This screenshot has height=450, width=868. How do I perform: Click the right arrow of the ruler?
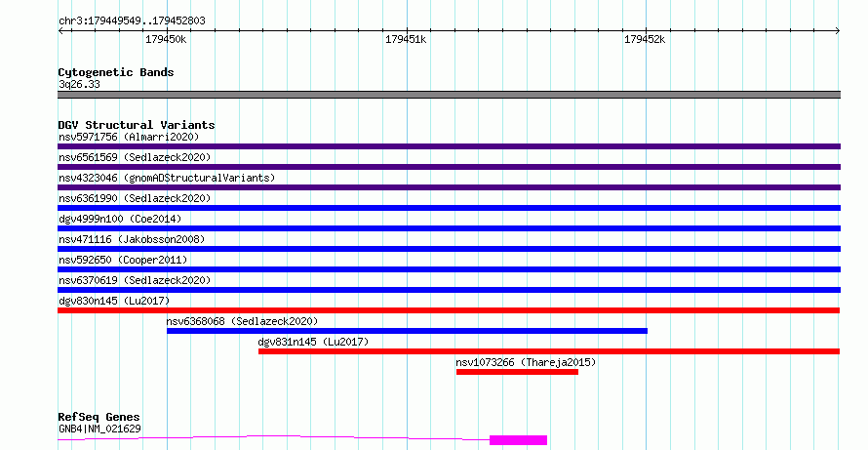838,31
